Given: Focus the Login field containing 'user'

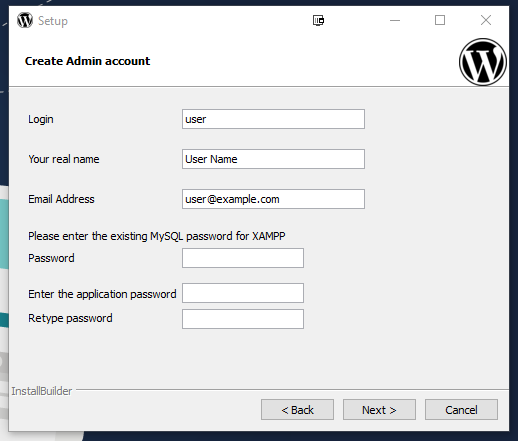Looking at the screenshot, I should (273, 119).
